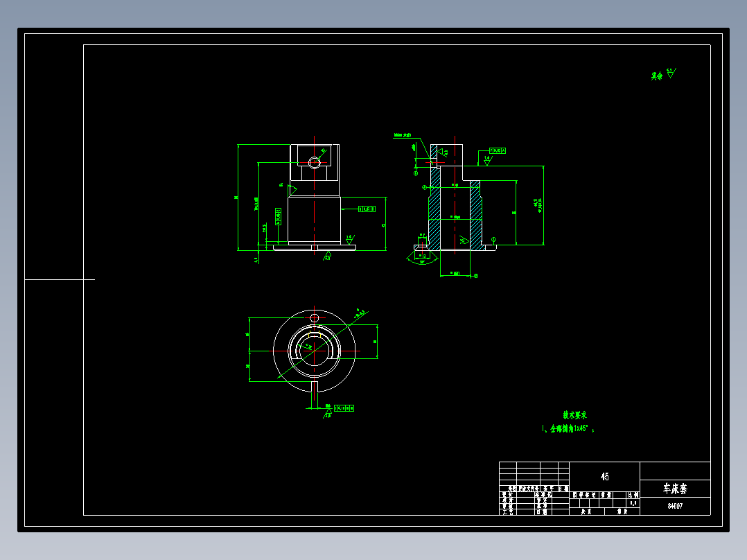Click the small hole on top view flange

point(315,318)
